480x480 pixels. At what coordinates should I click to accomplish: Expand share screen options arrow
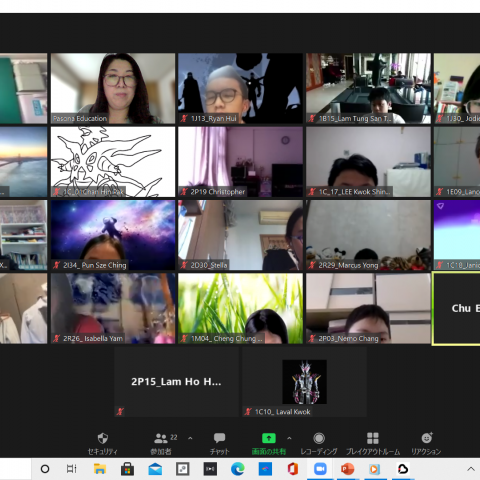coord(289,438)
